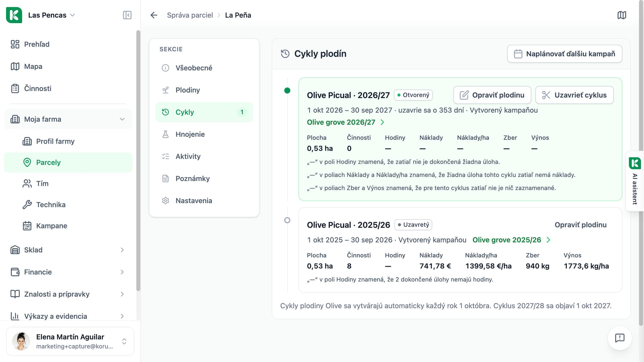Switch to the Hnojenie section
Viewport: 644px width, 362px height.
click(204, 134)
